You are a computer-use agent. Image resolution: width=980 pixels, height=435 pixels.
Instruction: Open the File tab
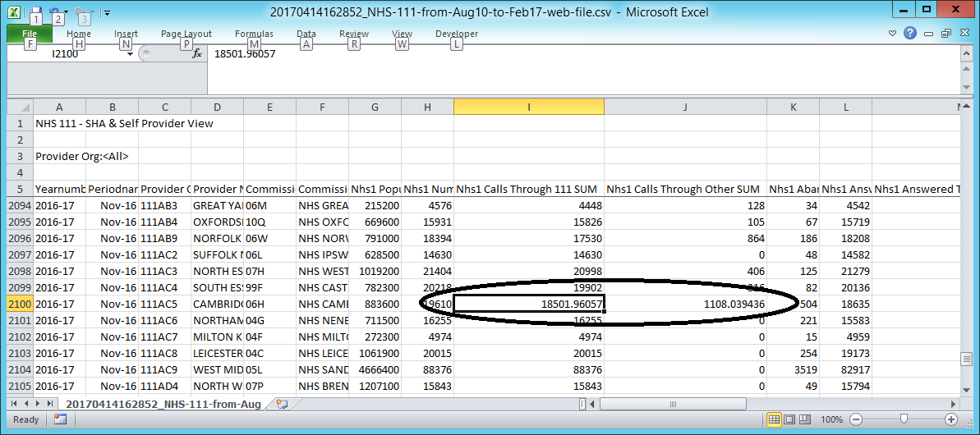click(x=29, y=34)
